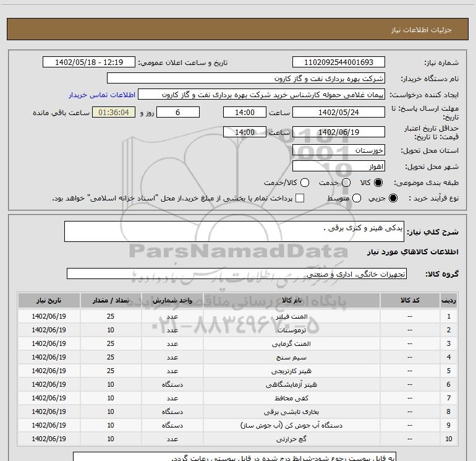Click the price validity date 1402/06/19 field

(339, 132)
